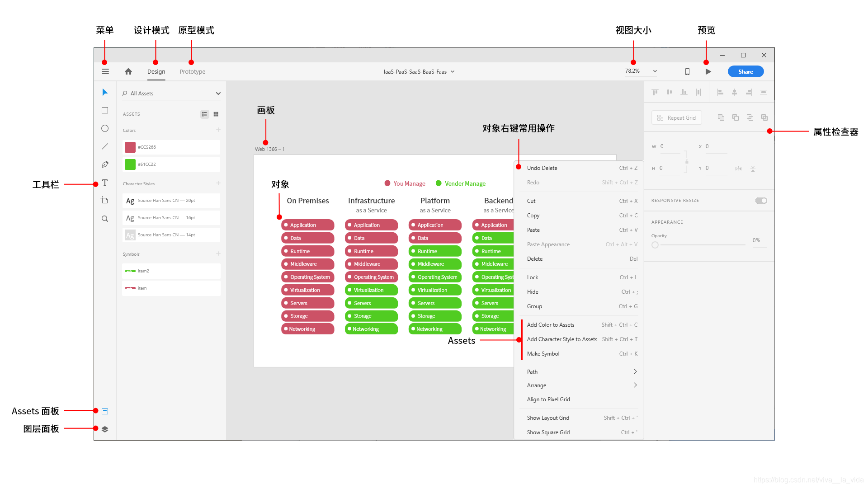The width and height of the screenshot is (868, 488).
Task: Toggle the Responsive Resize switch
Action: click(761, 201)
